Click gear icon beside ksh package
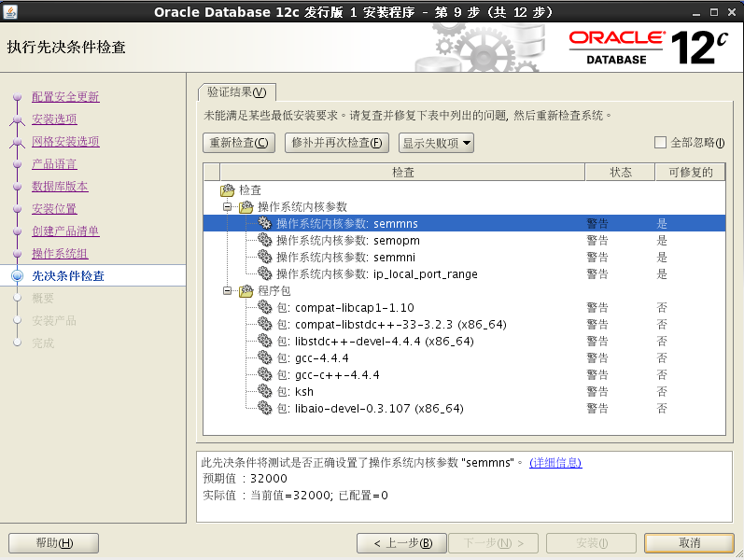 click(264, 391)
